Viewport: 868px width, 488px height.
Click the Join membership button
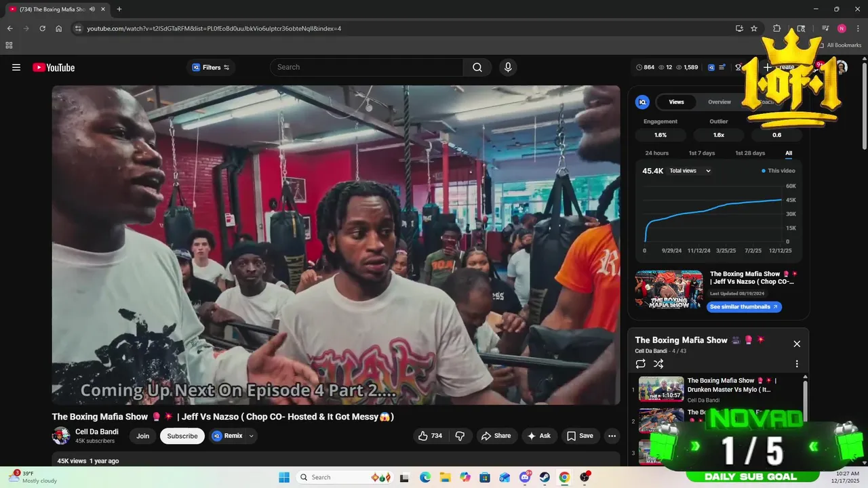(x=142, y=436)
